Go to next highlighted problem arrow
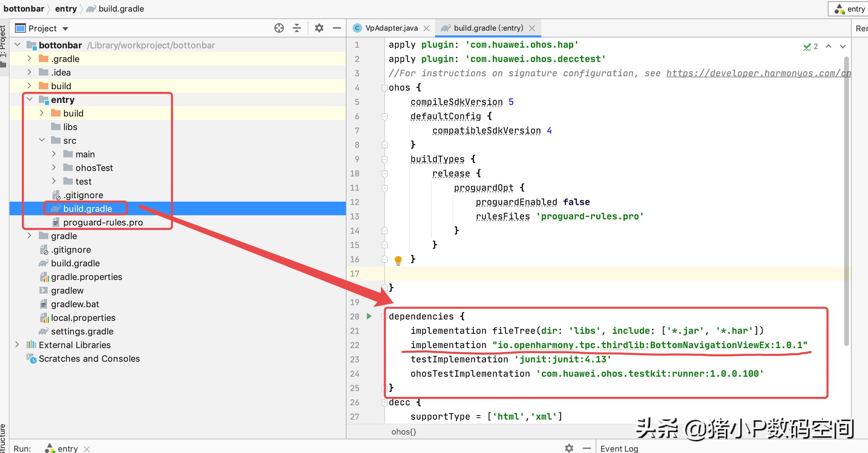The height and width of the screenshot is (453, 868). point(843,46)
